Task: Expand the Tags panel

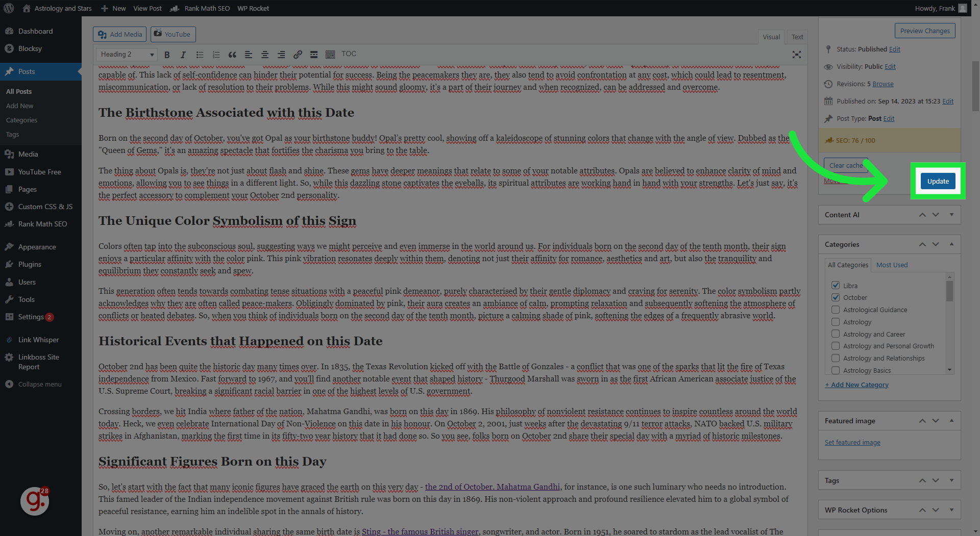Action: 951,480
